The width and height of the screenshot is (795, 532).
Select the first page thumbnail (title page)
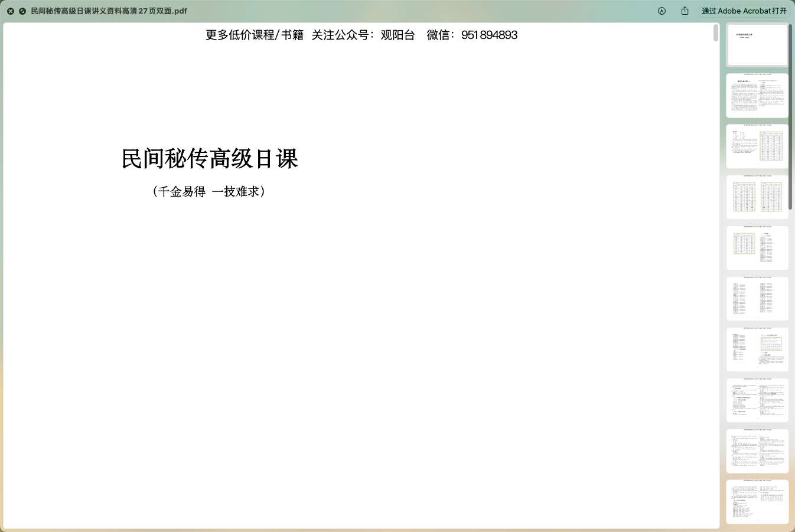pos(757,45)
